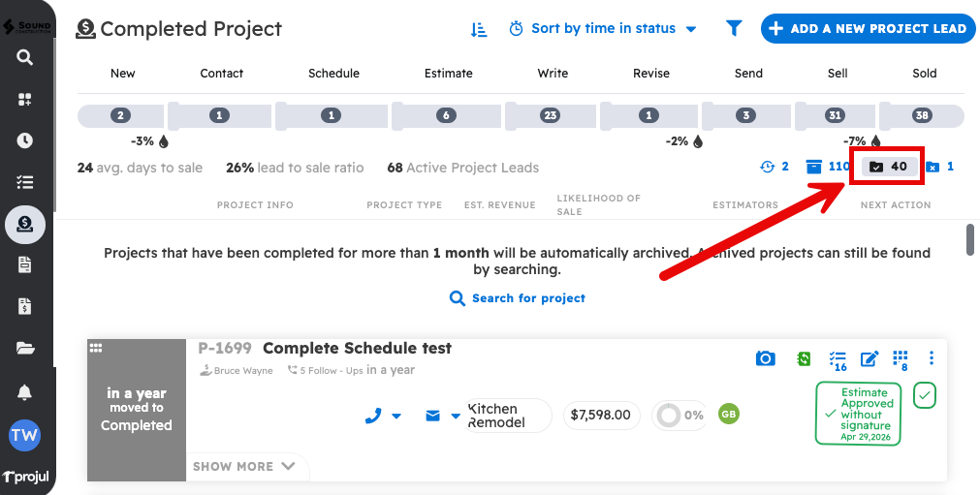
Task: Expand the SHOW MORE section
Action: pyautogui.click(x=244, y=466)
